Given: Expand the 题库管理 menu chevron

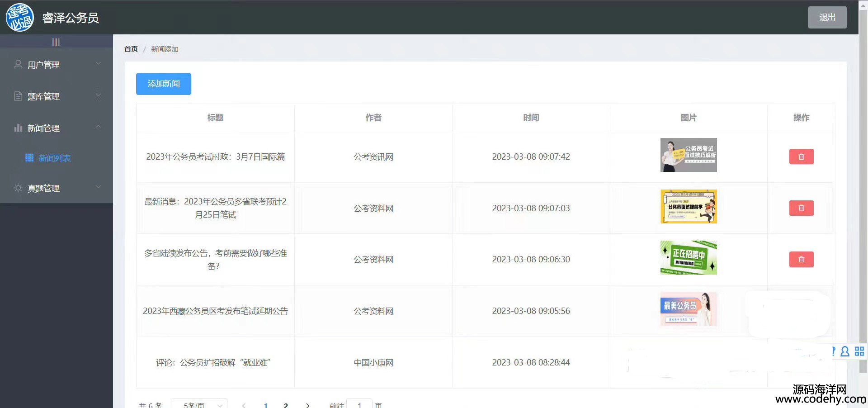Looking at the screenshot, I should [99, 95].
